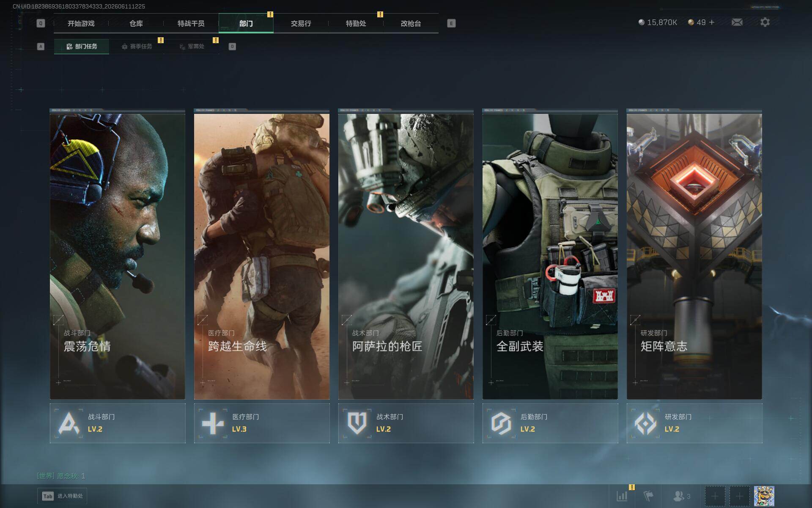The width and height of the screenshot is (812, 508).
Task: Click the Q key hint icon
Action: pos(41,23)
